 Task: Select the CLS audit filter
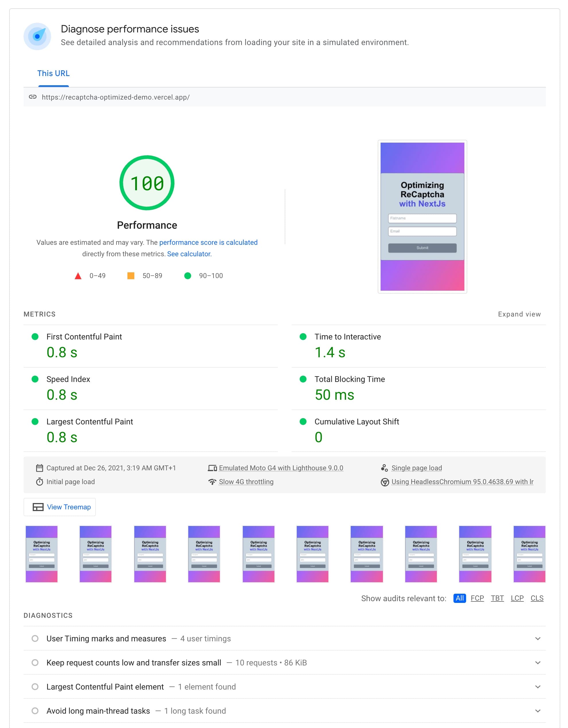[x=537, y=598]
